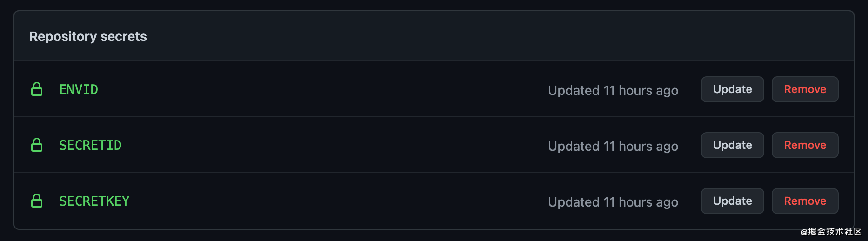The image size is (868, 241).
Task: Click the watermark text at bottom right
Action: tap(831, 232)
